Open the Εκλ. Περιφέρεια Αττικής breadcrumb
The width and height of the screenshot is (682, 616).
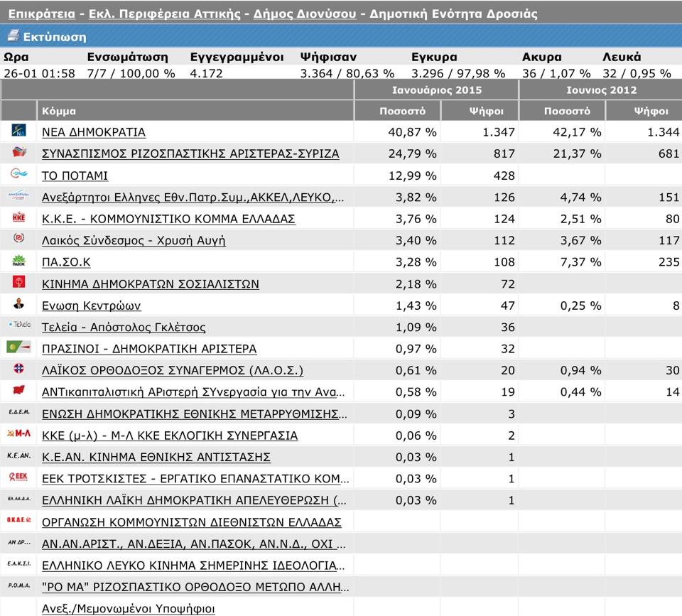point(164,14)
